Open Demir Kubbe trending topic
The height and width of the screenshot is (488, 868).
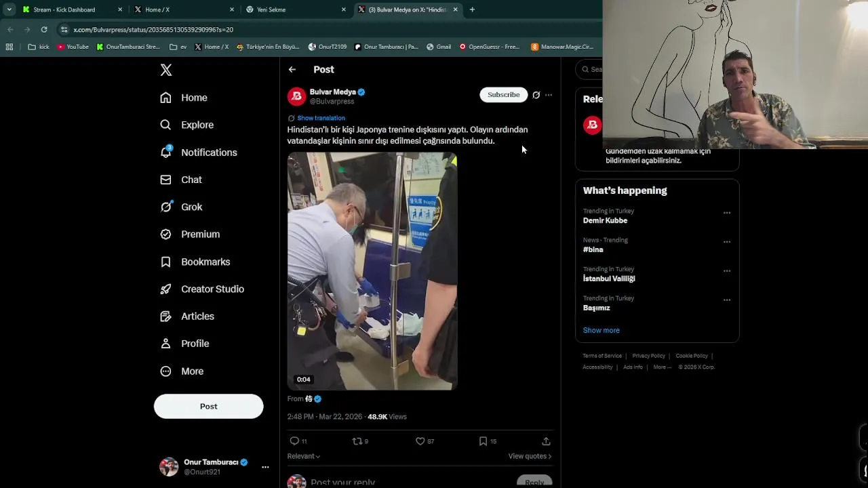(605, 220)
